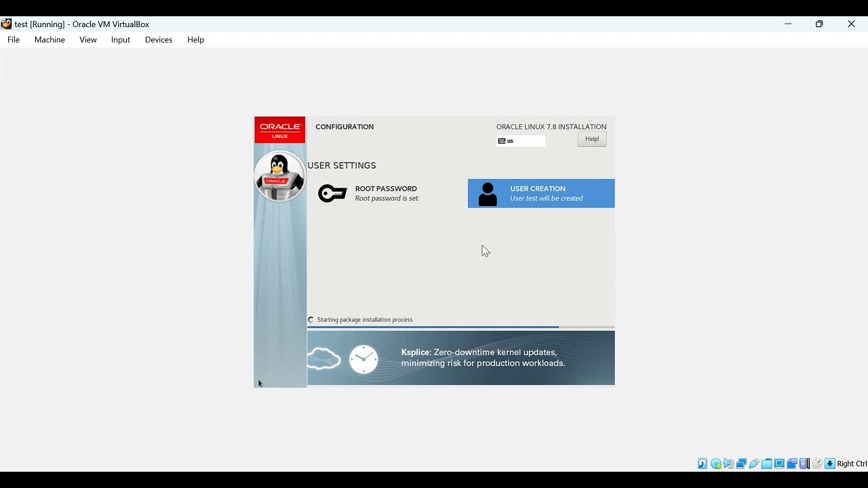
Task: Click the mouse integration status icon
Action: [817, 464]
